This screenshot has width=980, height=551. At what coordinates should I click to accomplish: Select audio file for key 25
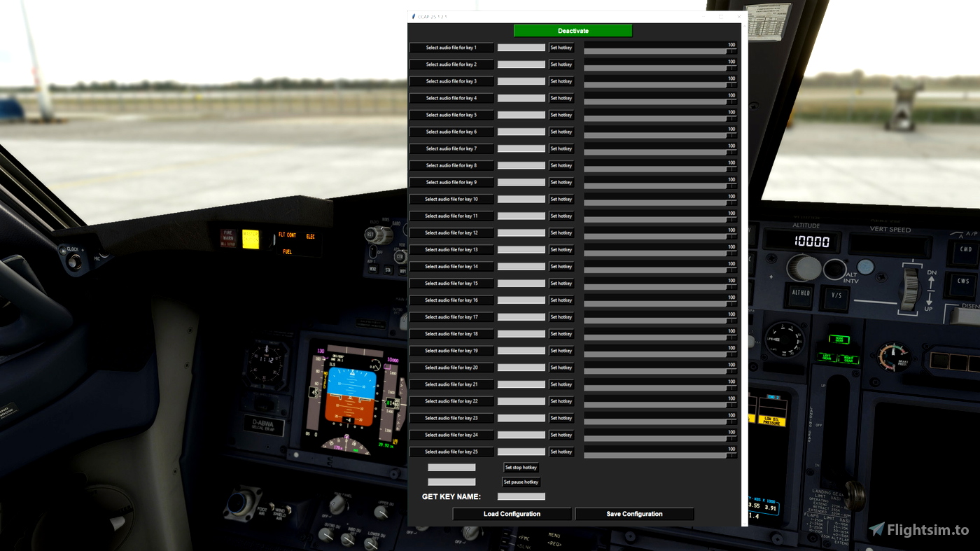(x=451, y=452)
